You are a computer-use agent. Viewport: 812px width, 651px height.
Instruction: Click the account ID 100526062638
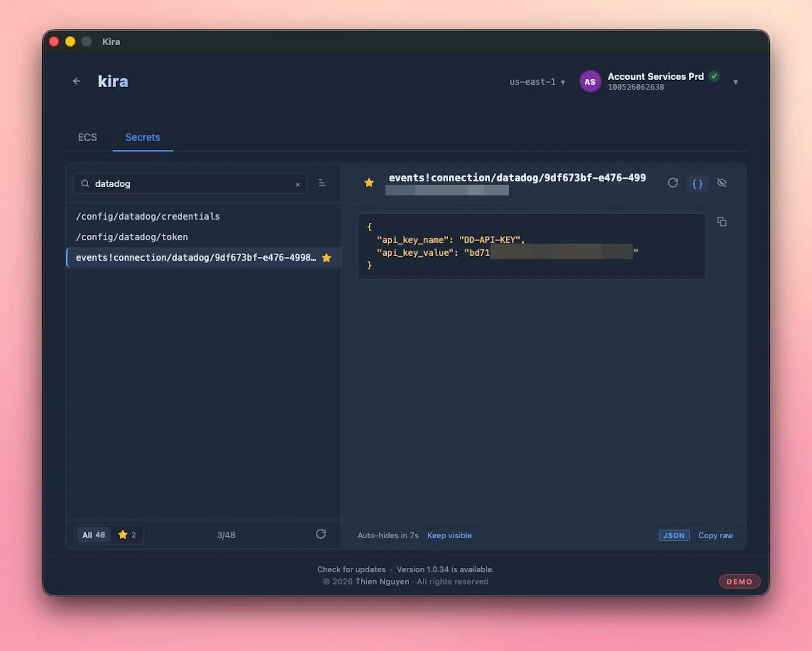click(636, 87)
